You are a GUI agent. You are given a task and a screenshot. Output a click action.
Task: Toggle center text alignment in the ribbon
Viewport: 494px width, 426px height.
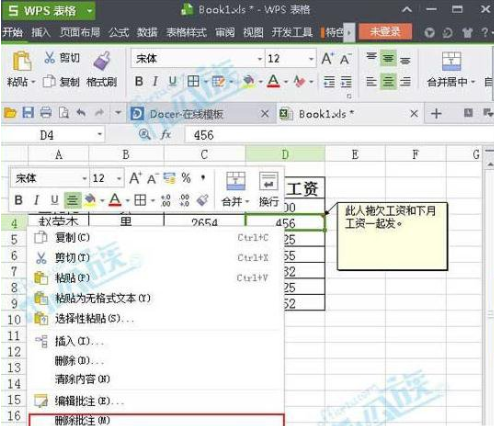(388, 81)
